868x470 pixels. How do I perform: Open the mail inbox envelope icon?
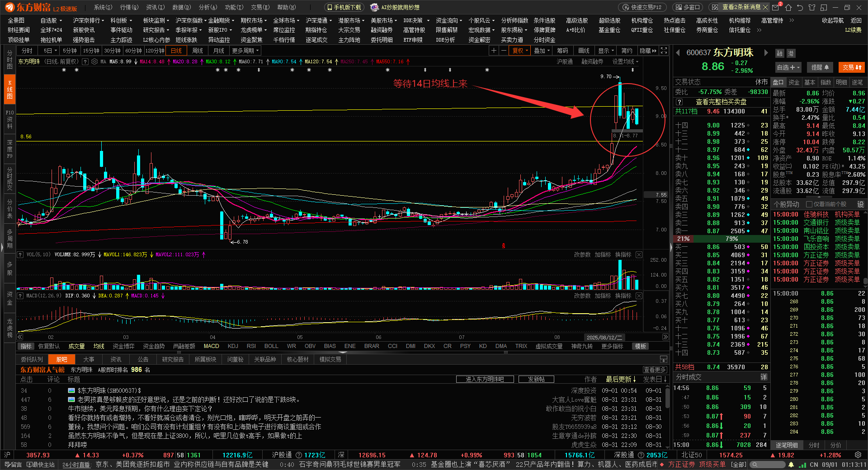[776, 7]
